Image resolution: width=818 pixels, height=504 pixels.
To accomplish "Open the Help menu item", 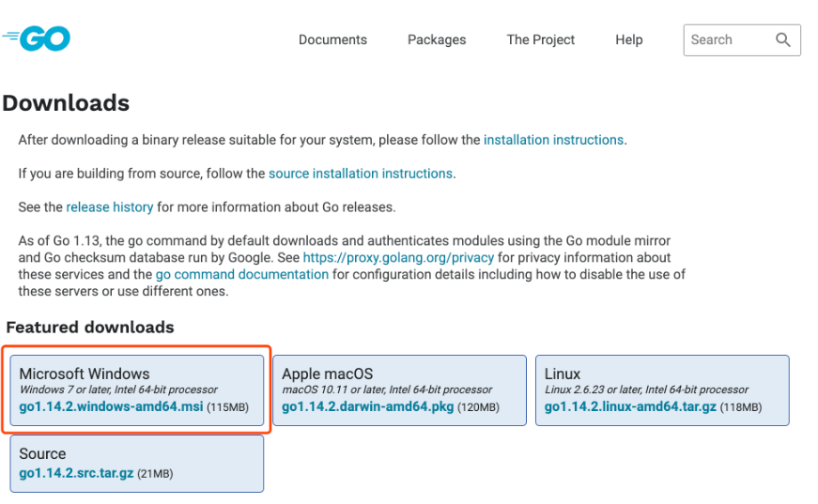I will click(629, 39).
